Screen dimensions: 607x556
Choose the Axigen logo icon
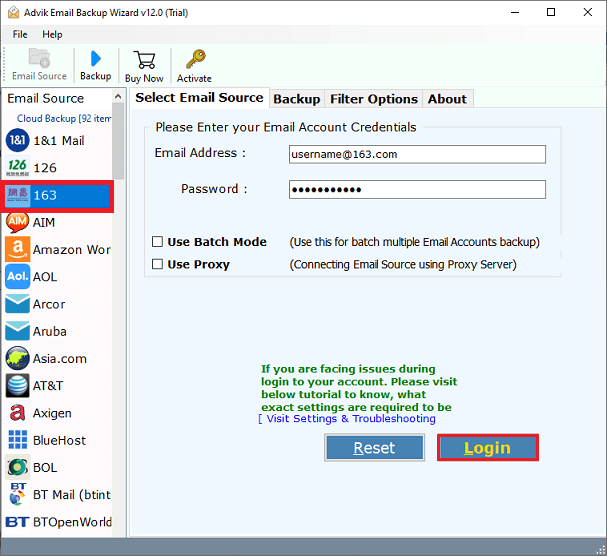(x=17, y=413)
